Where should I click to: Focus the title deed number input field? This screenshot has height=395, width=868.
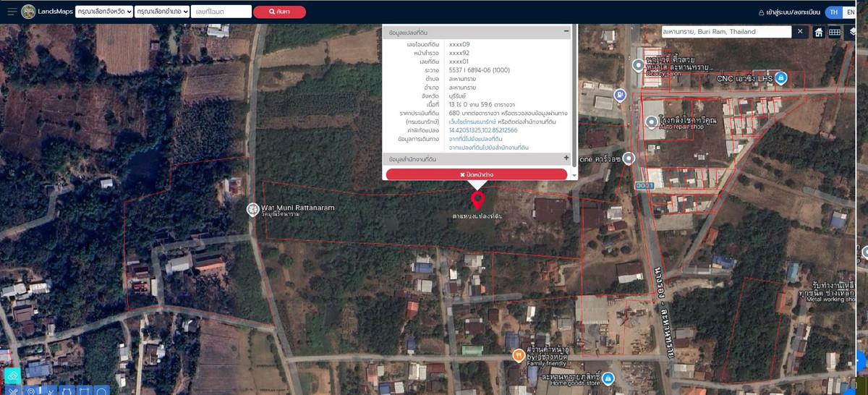pyautogui.click(x=221, y=12)
